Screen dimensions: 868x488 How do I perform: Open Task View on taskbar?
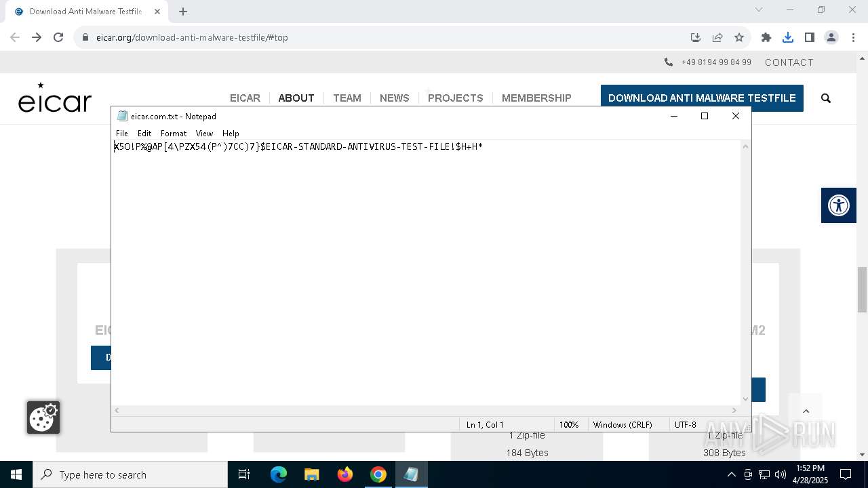coord(244,474)
